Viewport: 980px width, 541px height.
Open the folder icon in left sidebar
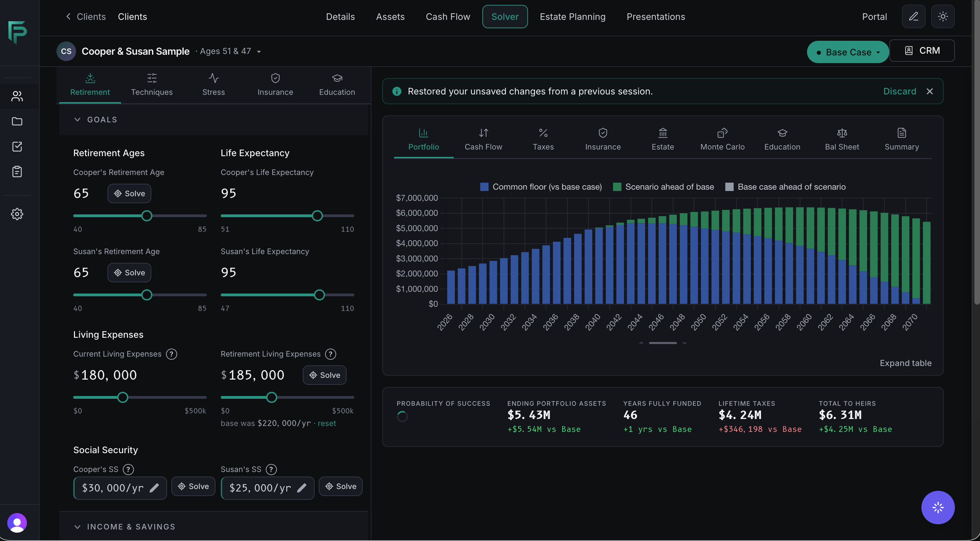(x=17, y=121)
